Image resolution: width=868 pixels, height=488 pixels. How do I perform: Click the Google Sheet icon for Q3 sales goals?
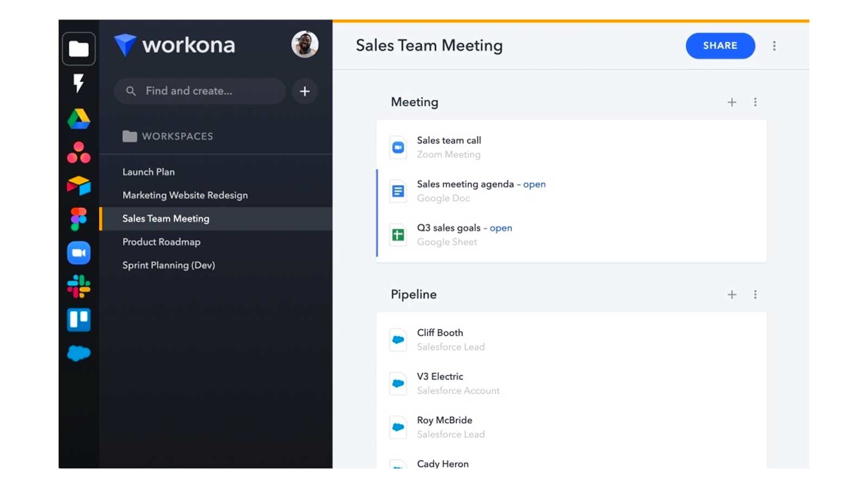pyautogui.click(x=398, y=235)
